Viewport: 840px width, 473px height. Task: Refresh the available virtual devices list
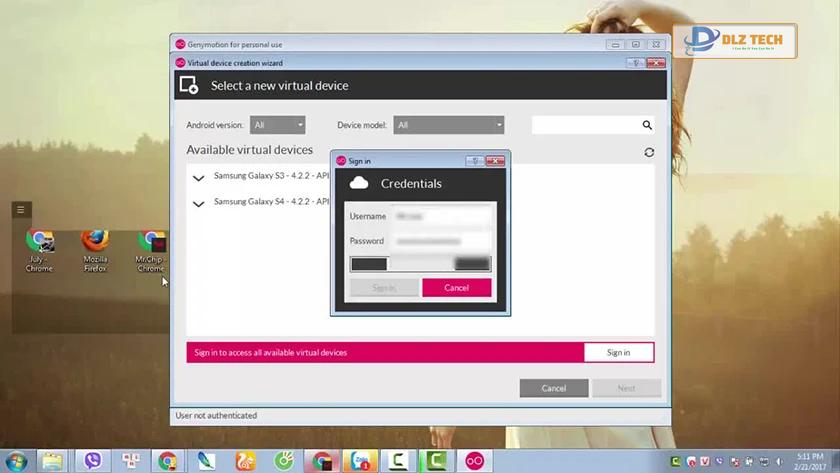pos(649,153)
